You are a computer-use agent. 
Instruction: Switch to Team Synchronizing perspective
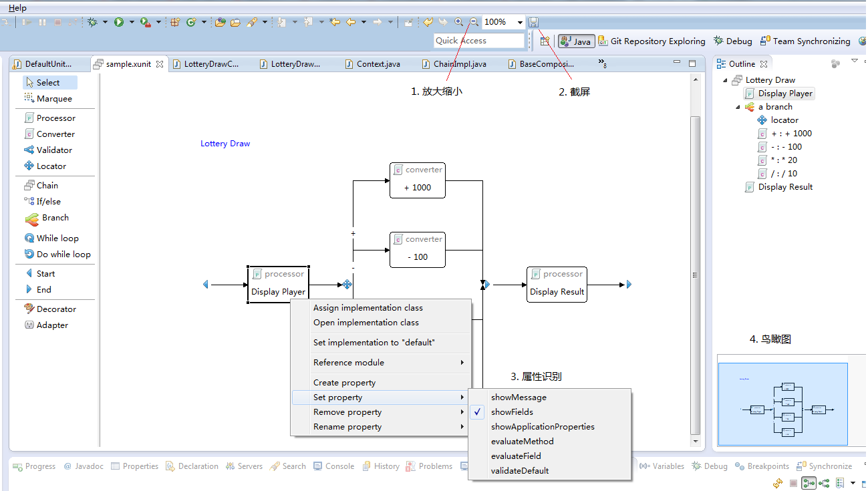click(805, 41)
